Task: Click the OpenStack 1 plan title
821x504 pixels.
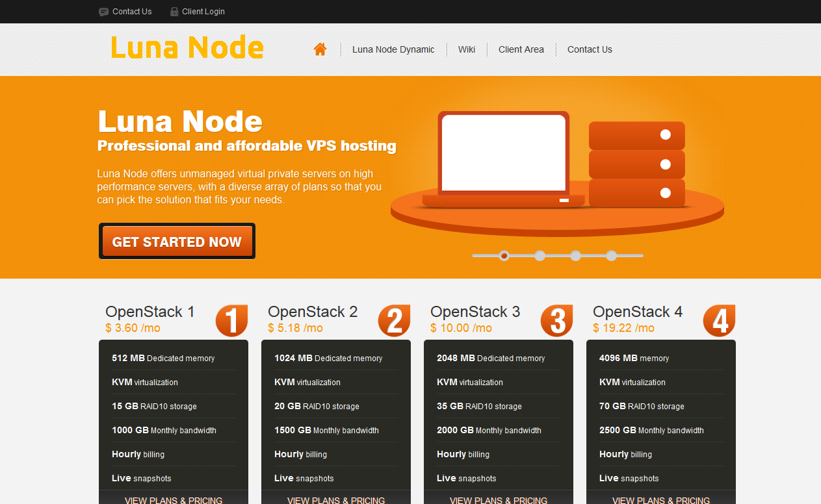Action: [x=150, y=312]
